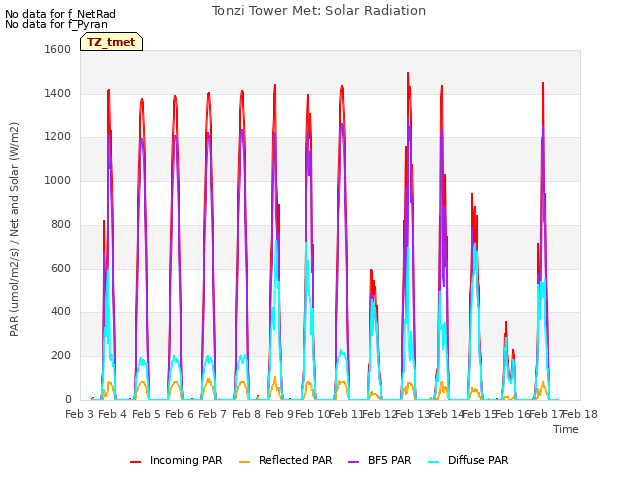Click the Reflected PAR legend entry
The width and height of the screenshot is (640, 480).
point(285,460)
